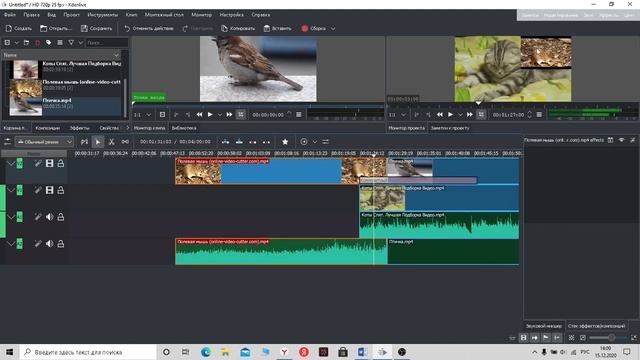Click the Add clip icon in project bin
640x360 pixels.
(7, 42)
